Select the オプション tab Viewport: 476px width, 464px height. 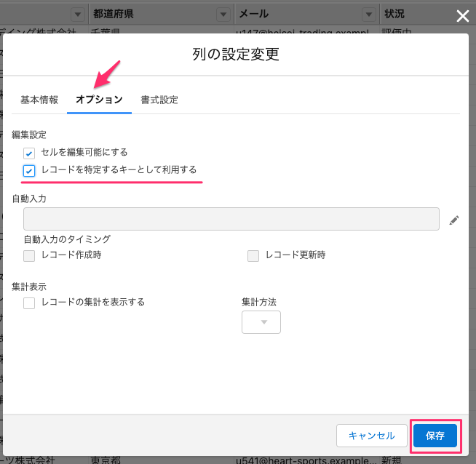pos(99,100)
